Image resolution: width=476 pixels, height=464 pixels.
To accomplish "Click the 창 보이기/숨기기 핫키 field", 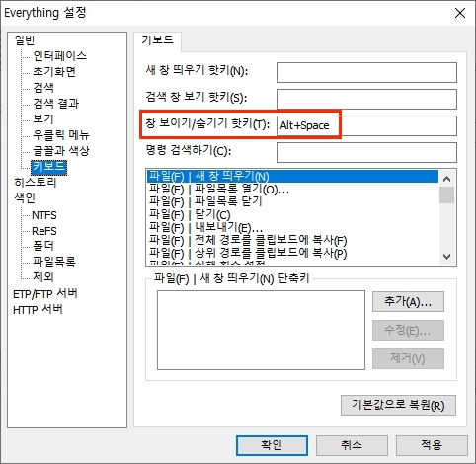I will tap(366, 125).
